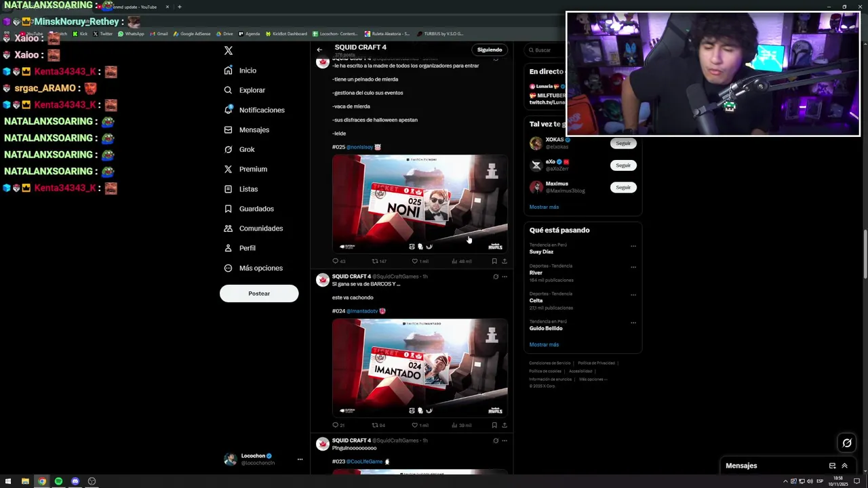Click the @CoolLifeGame mention link

click(364, 462)
